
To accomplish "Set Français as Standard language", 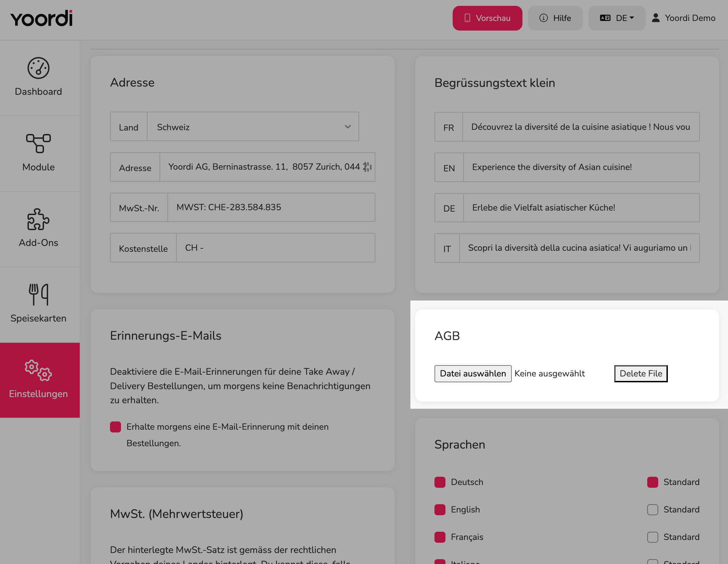I will point(653,537).
